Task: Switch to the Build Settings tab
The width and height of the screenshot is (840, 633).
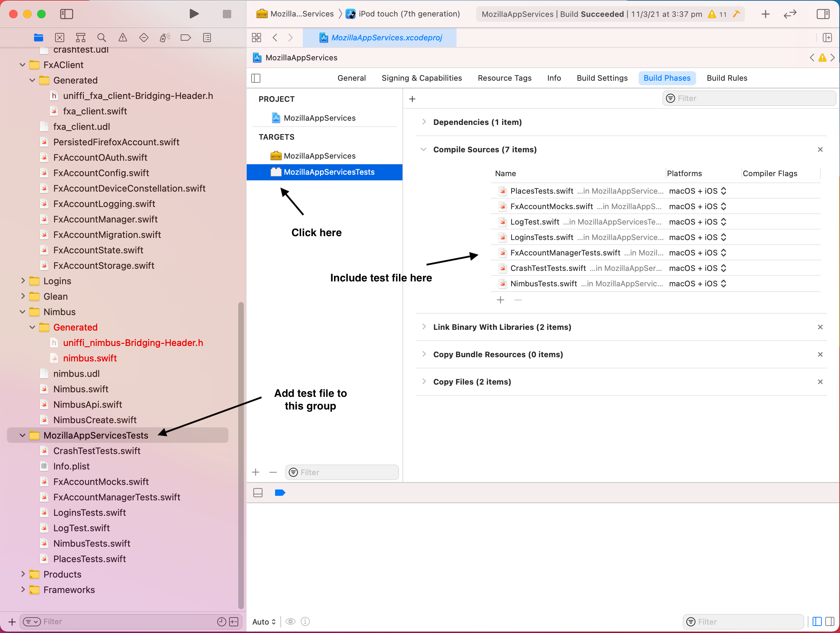Action: click(602, 78)
